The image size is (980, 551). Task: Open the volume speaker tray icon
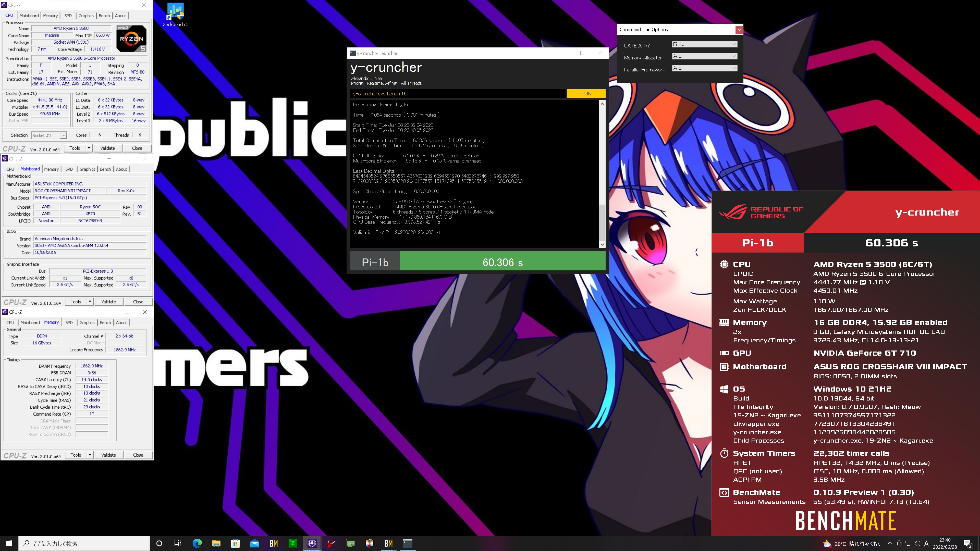pyautogui.click(x=917, y=543)
